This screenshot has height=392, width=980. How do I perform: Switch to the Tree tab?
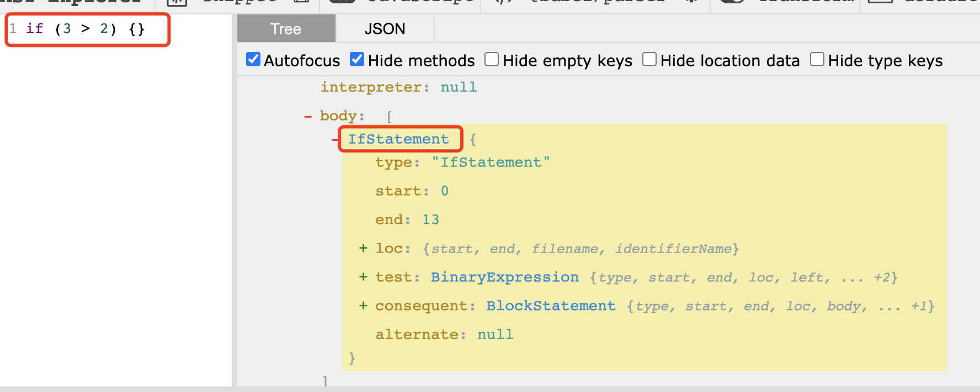coord(286,29)
